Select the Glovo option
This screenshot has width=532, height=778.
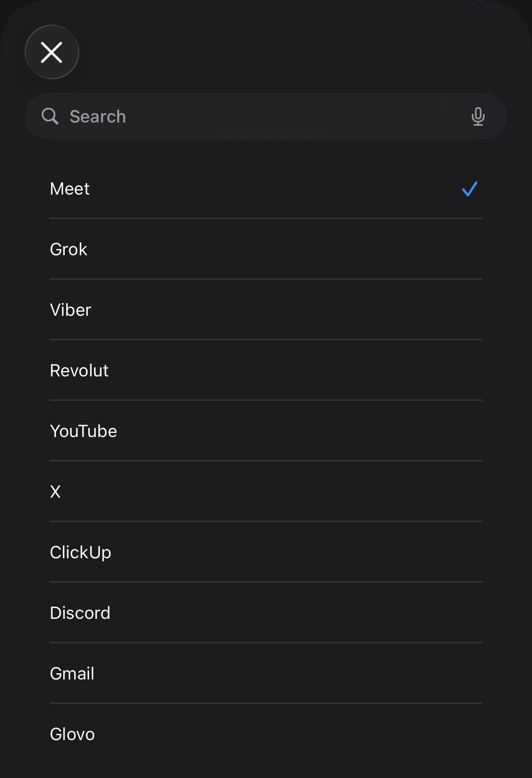coord(73,734)
